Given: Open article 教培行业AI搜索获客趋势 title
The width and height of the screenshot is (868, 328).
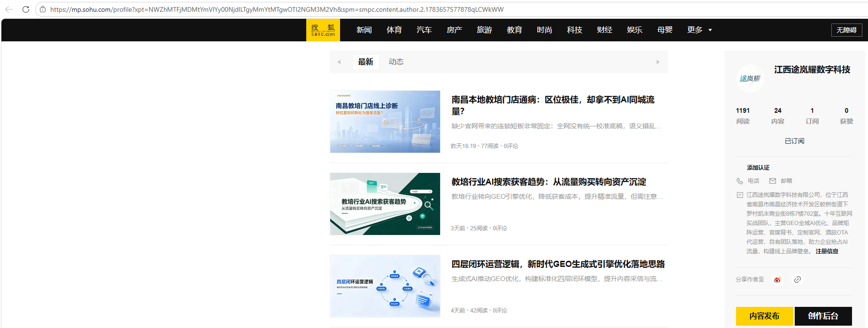Looking at the screenshot, I should coord(549,182).
